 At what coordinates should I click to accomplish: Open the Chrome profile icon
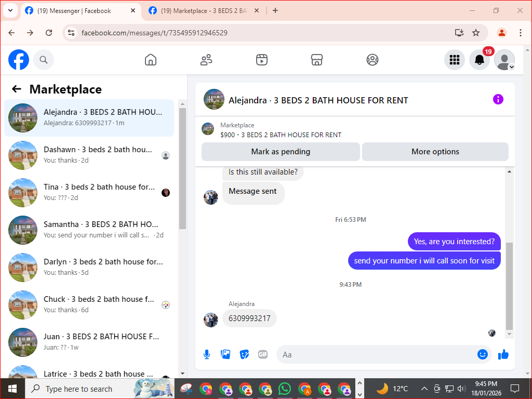[x=501, y=33]
